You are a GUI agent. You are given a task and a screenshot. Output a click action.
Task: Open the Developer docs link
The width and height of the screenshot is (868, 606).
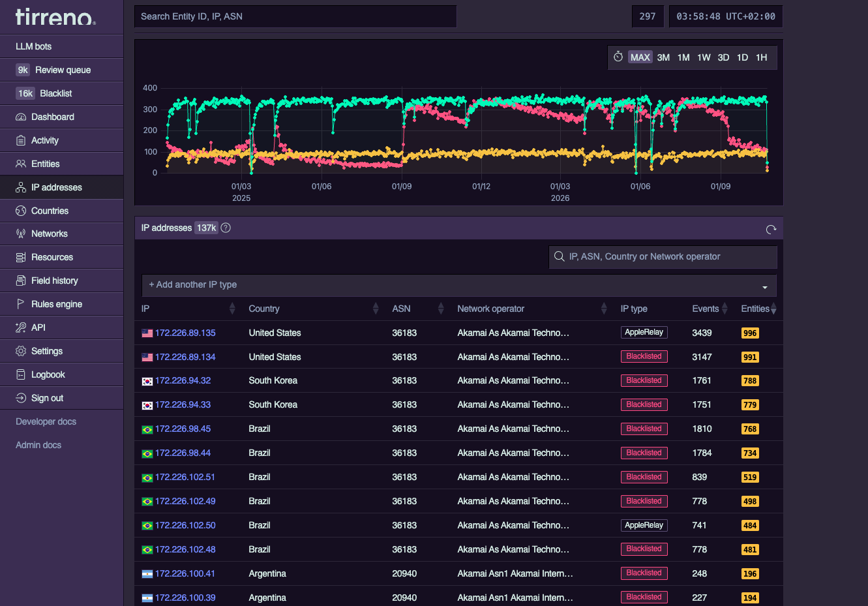[46, 421]
